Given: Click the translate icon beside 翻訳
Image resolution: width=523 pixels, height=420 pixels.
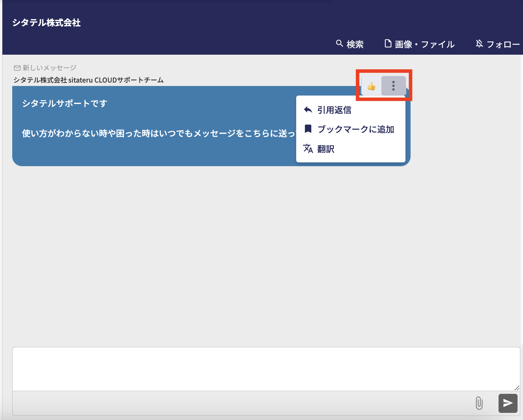Looking at the screenshot, I should click(308, 148).
